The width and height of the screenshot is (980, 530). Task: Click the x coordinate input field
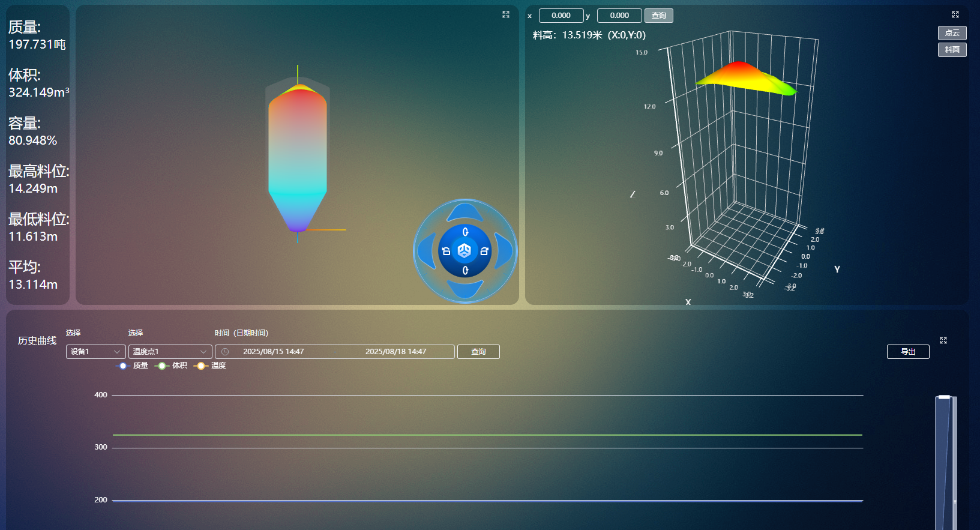coord(561,16)
